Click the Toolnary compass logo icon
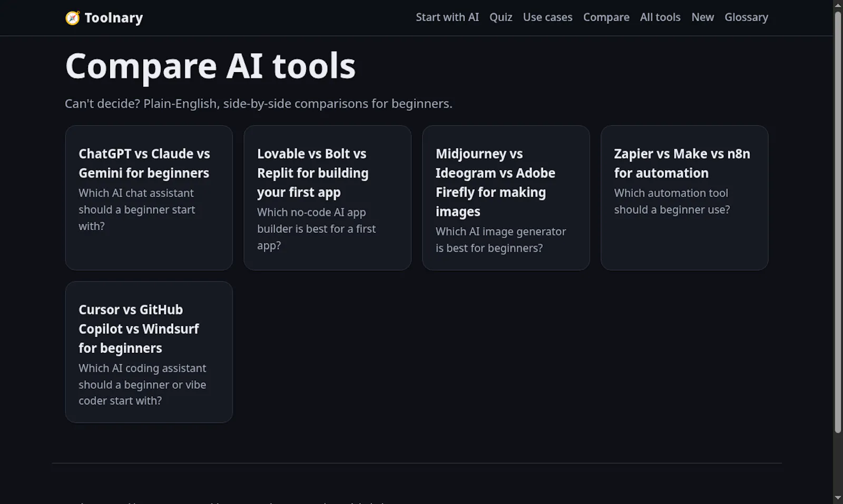 pyautogui.click(x=72, y=18)
